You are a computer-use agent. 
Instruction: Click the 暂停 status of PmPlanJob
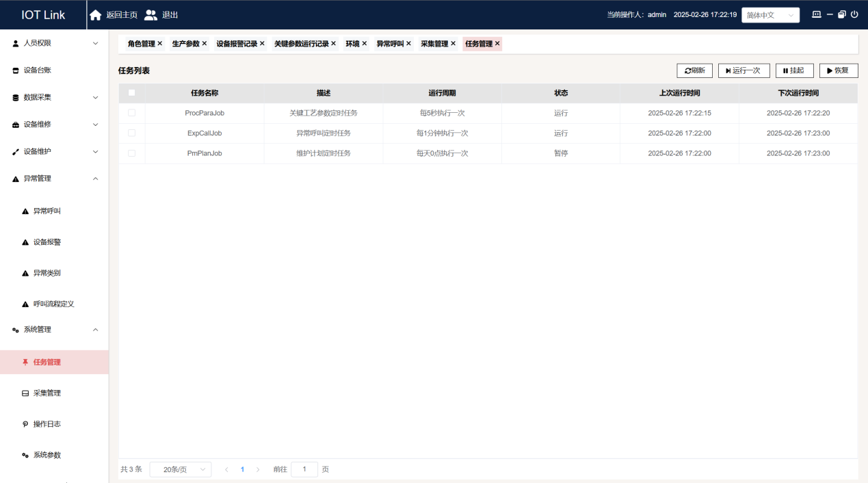click(x=561, y=153)
